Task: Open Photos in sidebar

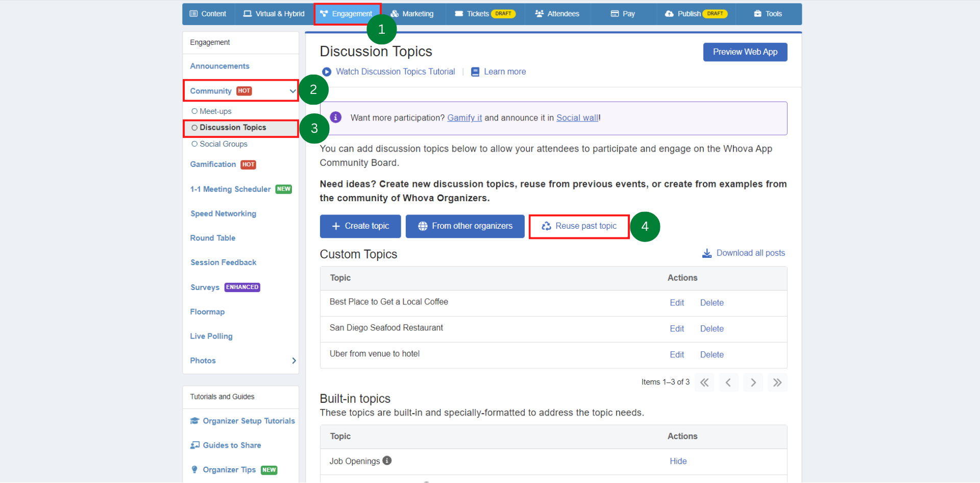Action: [203, 361]
